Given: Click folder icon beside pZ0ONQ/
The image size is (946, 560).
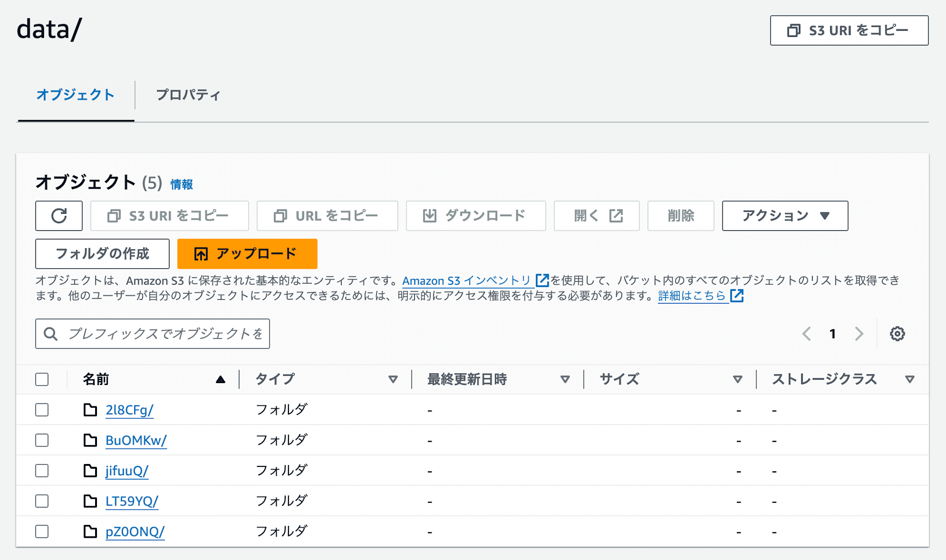Looking at the screenshot, I should coord(90,531).
